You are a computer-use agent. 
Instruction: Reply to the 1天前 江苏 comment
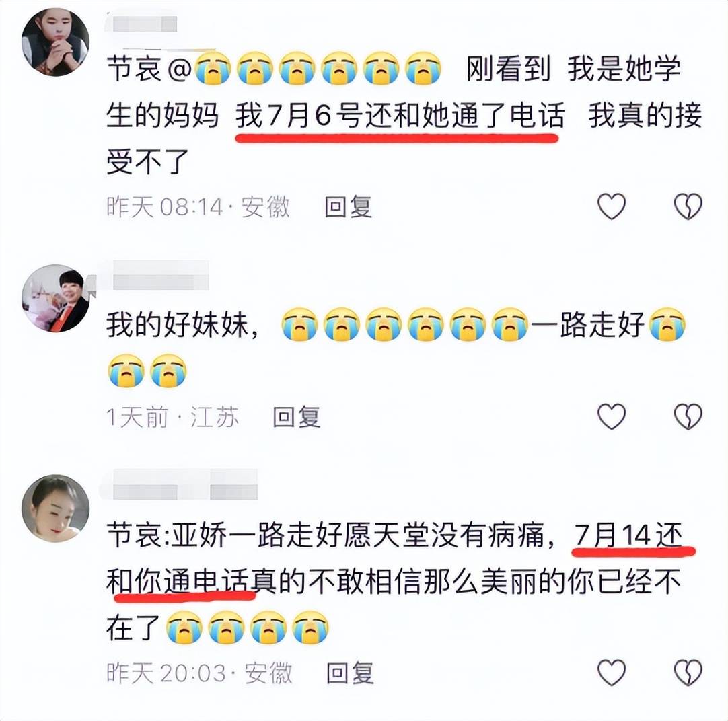(297, 416)
